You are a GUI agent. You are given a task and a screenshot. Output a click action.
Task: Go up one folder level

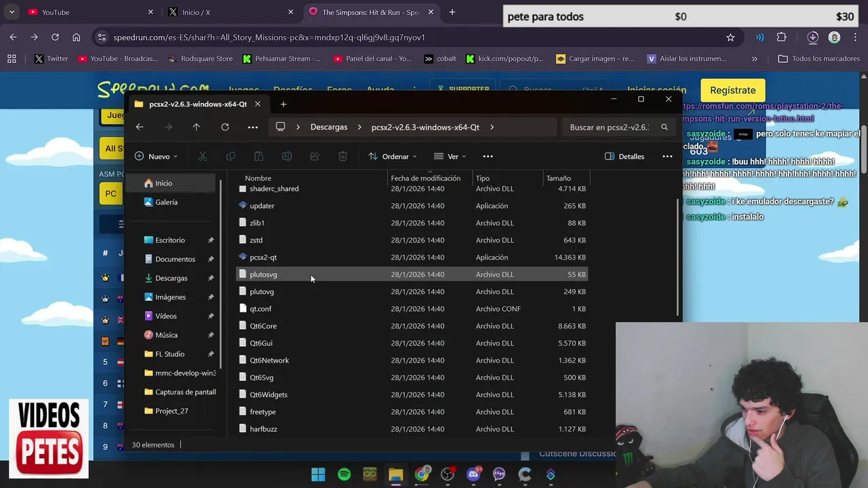click(x=196, y=127)
